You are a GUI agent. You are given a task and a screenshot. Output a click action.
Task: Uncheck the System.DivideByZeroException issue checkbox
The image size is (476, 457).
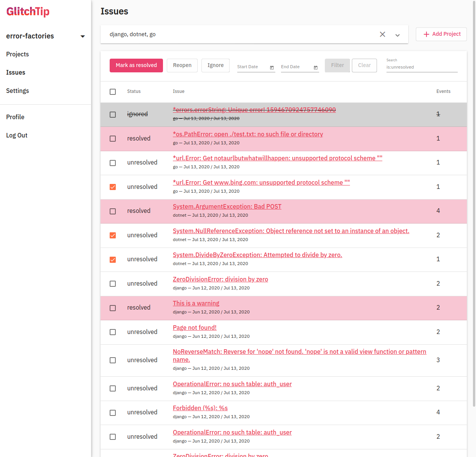pos(113,260)
